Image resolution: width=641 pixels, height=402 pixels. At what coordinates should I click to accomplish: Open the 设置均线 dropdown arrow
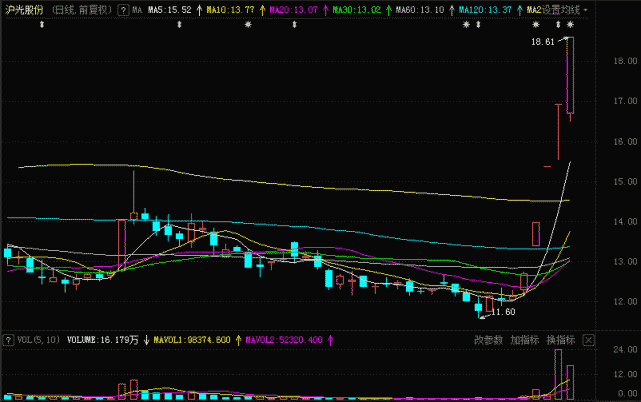click(585, 10)
